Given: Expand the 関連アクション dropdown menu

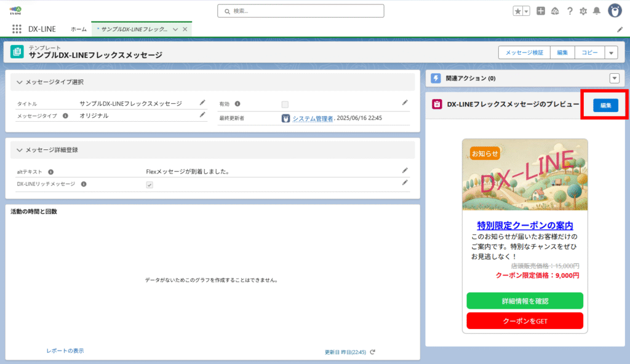Looking at the screenshot, I should click(613, 78).
